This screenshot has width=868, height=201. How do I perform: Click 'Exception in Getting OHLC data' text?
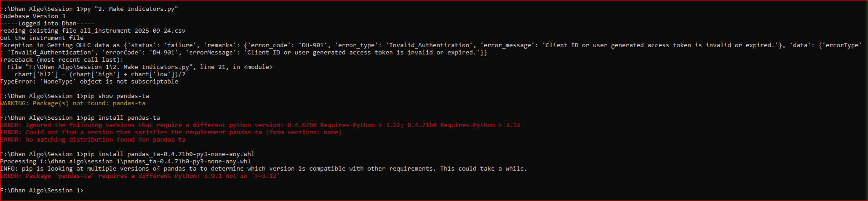[x=55, y=45]
